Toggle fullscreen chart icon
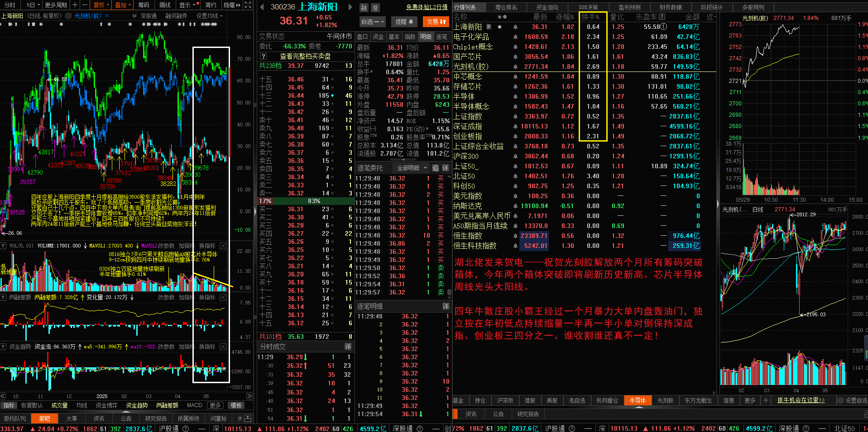 click(248, 5)
